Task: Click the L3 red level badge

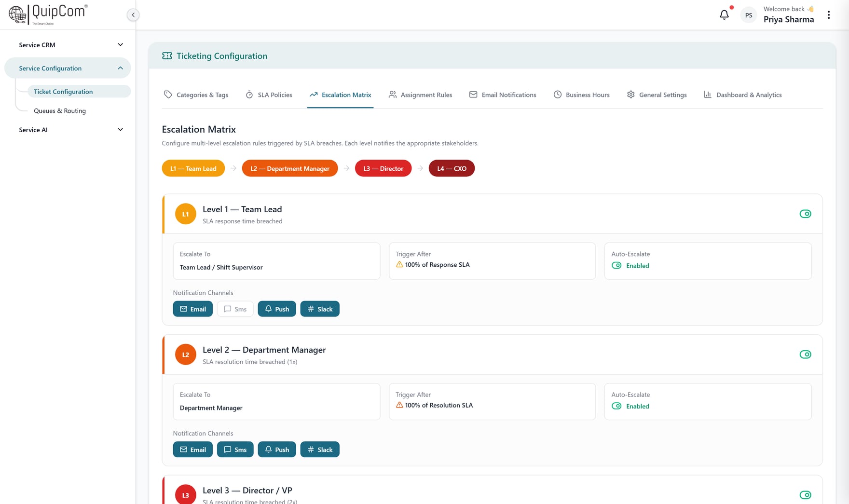Action: [x=186, y=494]
